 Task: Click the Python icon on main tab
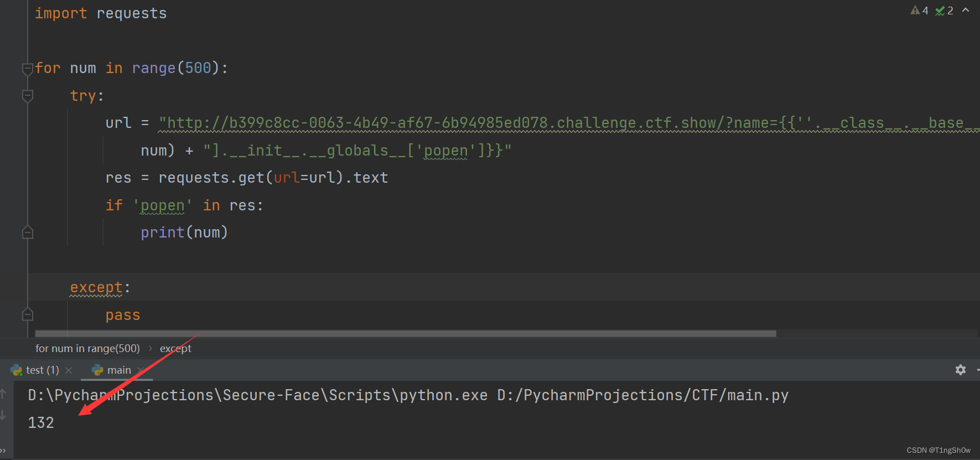click(x=97, y=370)
